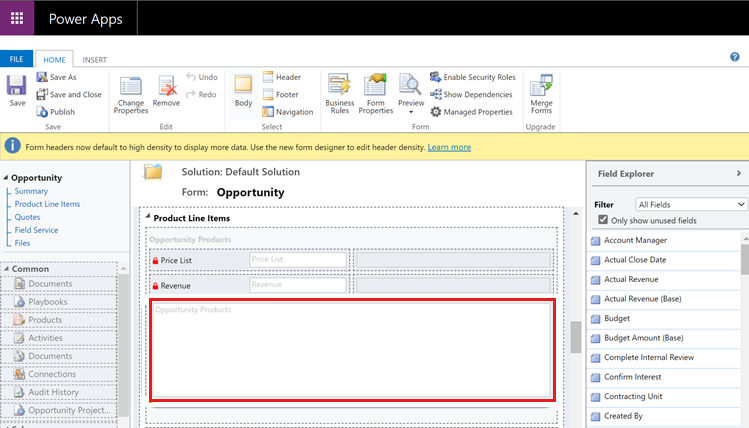Screen dimensions: 749x428
Task: Select the Footer section
Action: click(x=280, y=95)
